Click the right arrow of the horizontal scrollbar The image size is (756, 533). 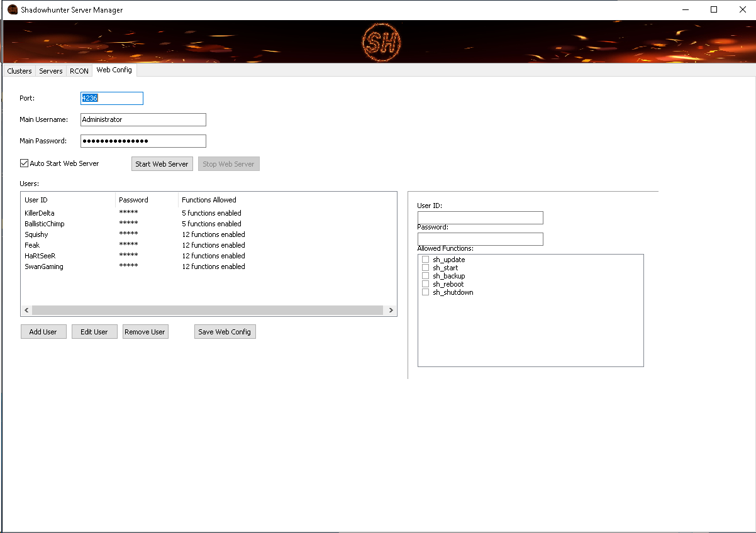391,310
